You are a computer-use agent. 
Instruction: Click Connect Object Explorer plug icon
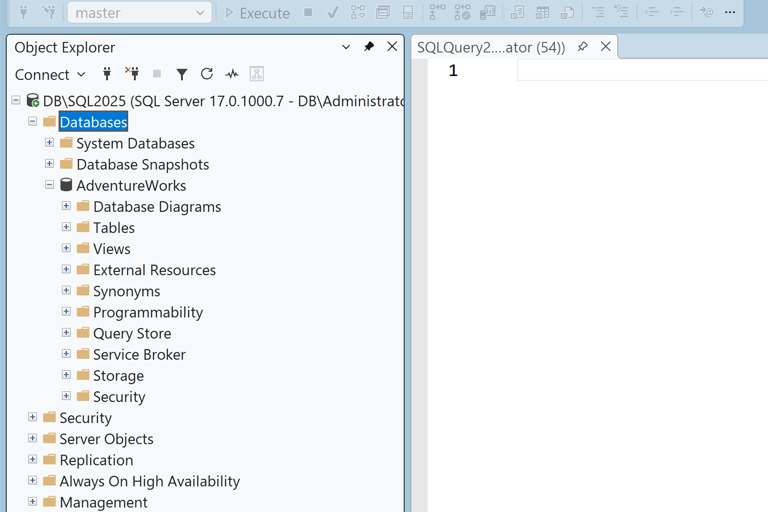(107, 74)
